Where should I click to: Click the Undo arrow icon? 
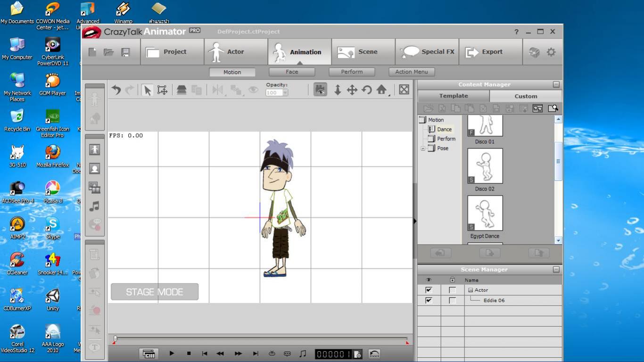(116, 90)
